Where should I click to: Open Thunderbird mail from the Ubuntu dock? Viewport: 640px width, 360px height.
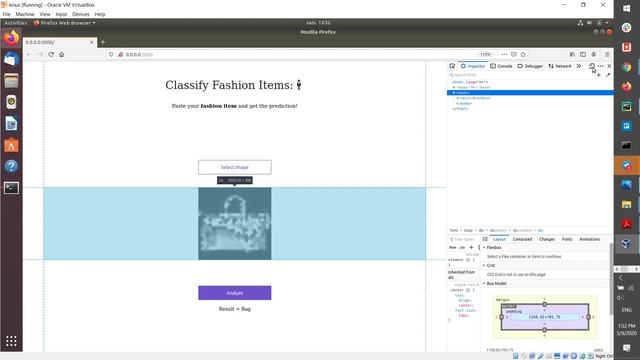[x=11, y=59]
